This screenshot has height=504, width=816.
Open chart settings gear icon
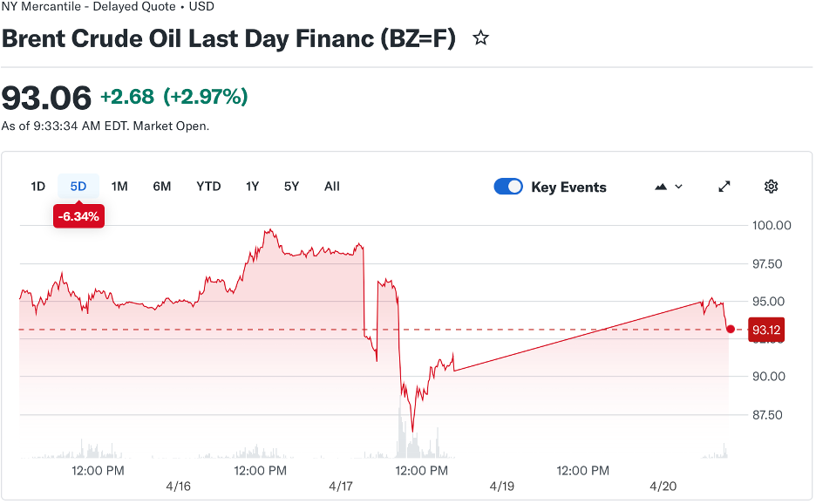771,187
